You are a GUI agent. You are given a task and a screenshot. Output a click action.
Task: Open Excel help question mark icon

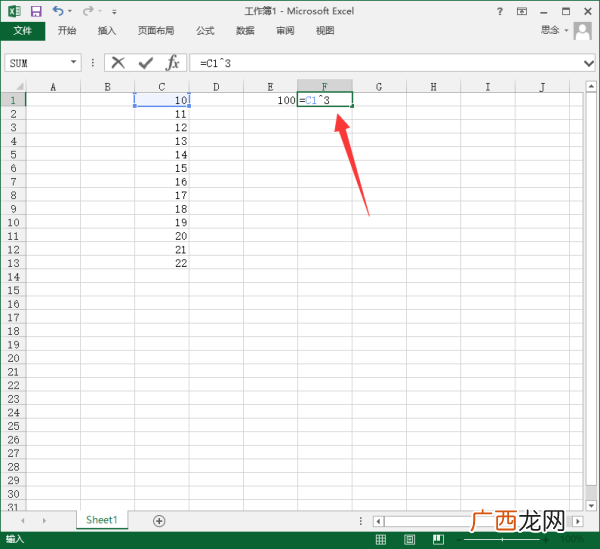tap(500, 11)
